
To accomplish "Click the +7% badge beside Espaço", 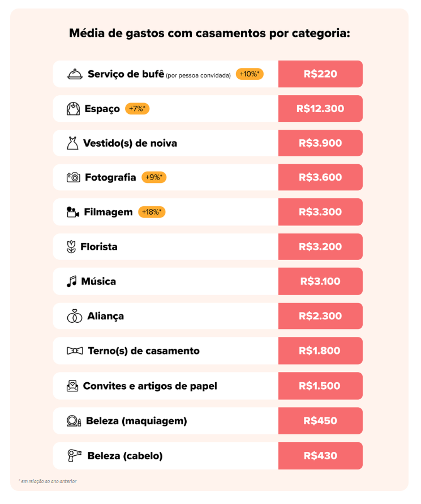I will point(137,109).
